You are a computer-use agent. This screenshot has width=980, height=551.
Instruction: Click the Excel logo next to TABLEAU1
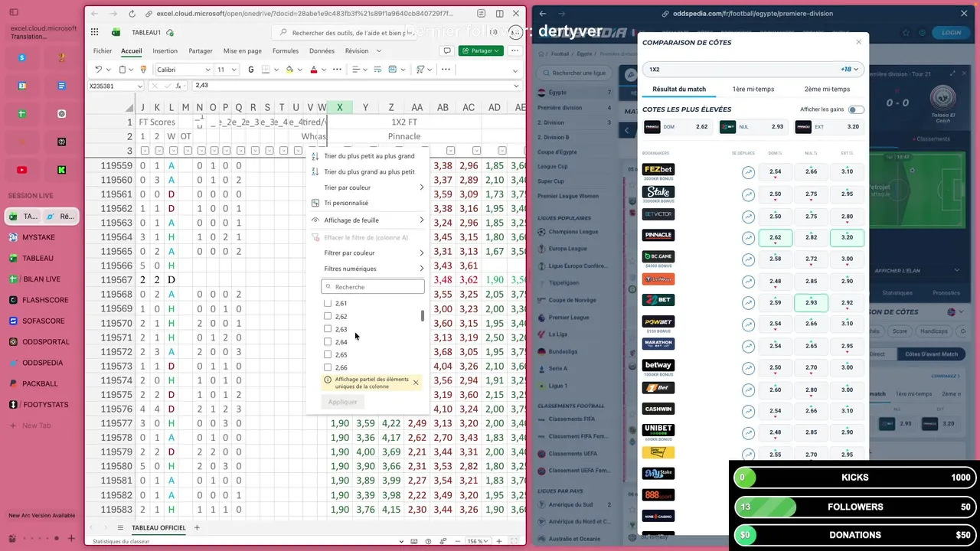point(116,32)
